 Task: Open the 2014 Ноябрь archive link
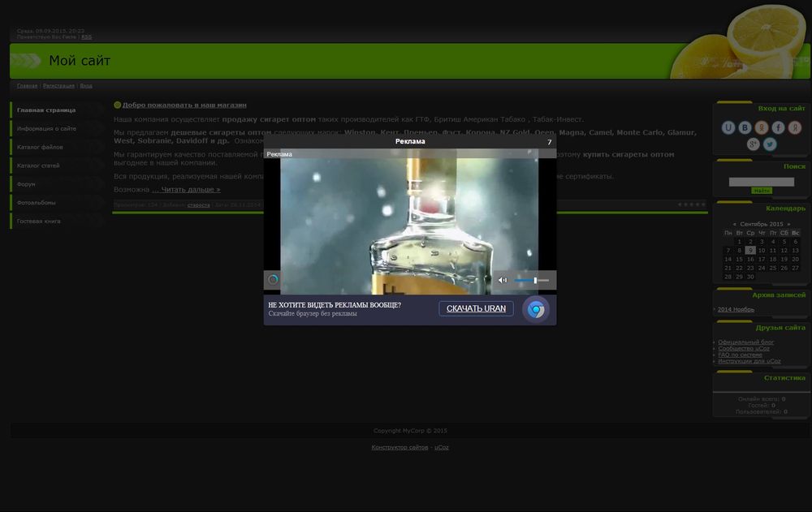pos(736,310)
